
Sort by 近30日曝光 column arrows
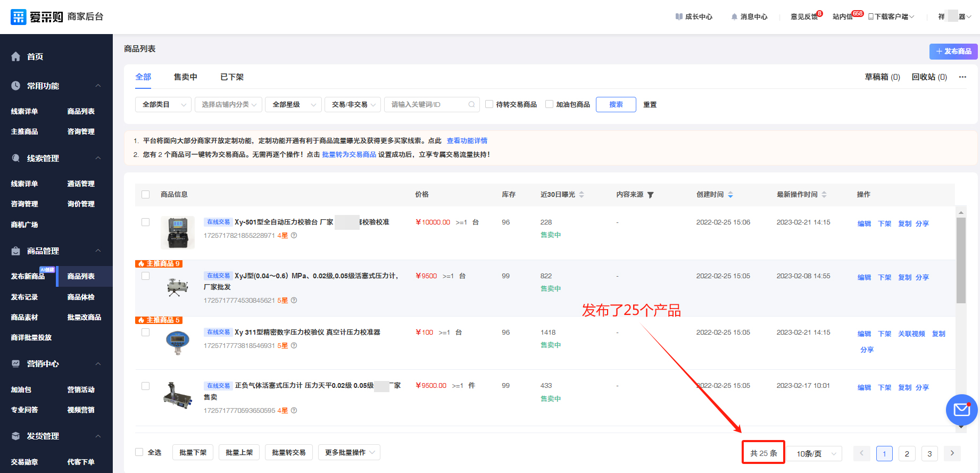(x=582, y=195)
